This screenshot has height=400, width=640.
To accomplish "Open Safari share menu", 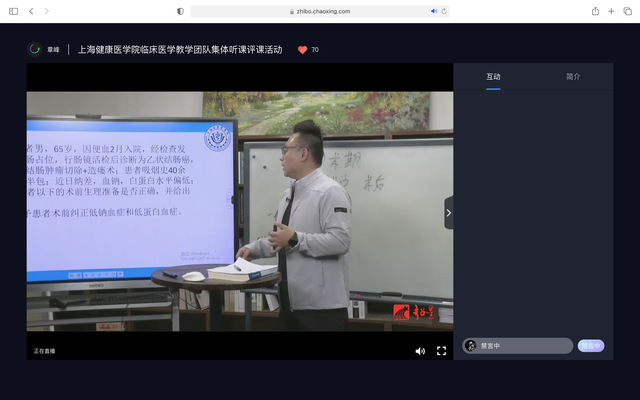I will [595, 11].
